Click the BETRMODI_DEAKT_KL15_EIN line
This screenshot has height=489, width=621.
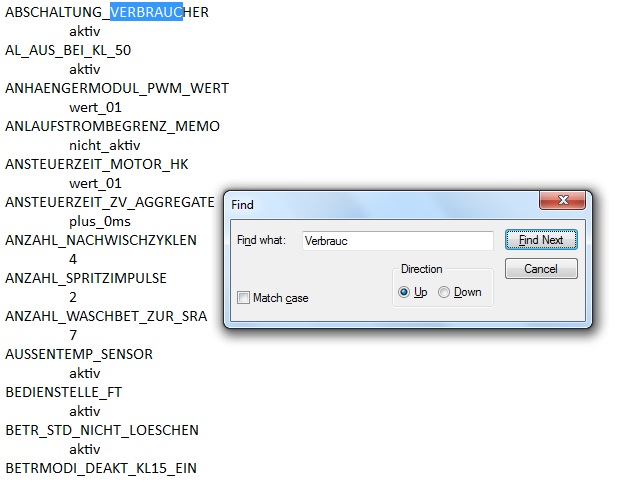[x=102, y=468]
